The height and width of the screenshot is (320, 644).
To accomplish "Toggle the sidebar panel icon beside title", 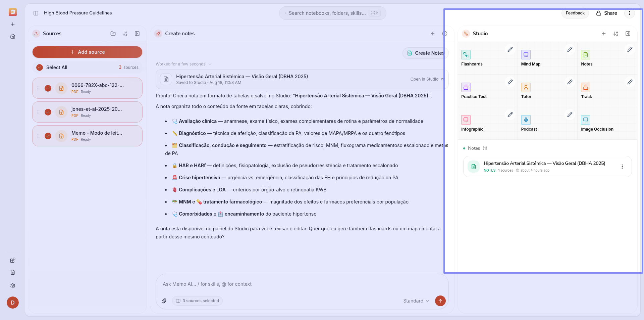I will (36, 13).
